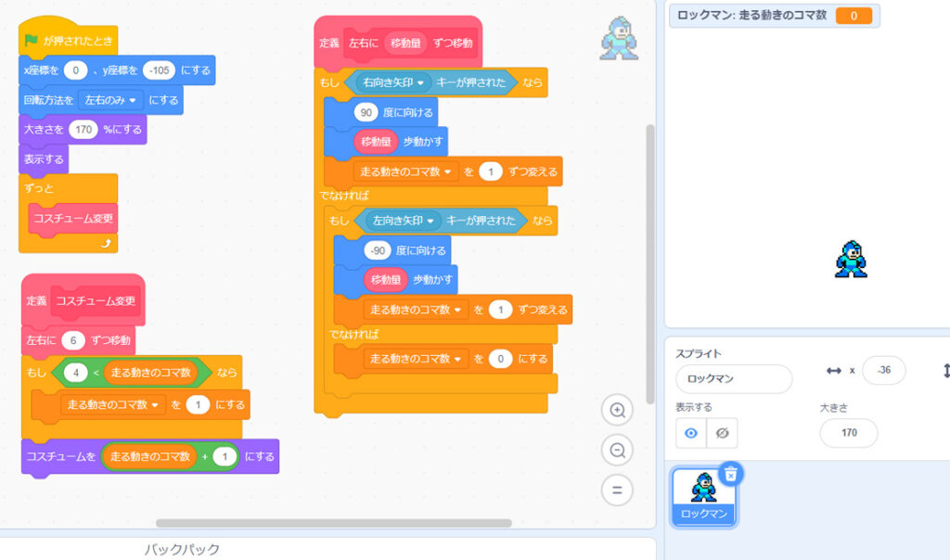This screenshot has height=560, width=950.
Task: Reset zoom with the equals icon
Action: pos(617,490)
